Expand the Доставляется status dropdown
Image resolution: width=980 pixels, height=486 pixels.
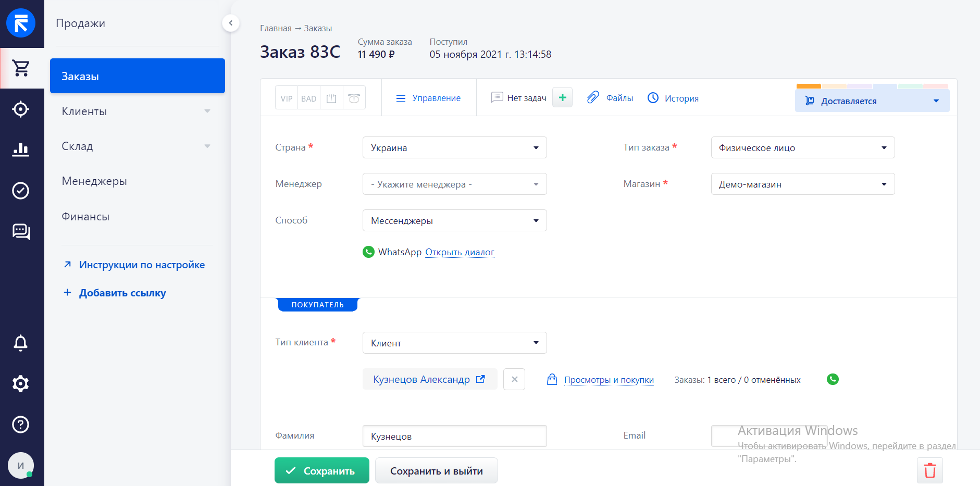(x=872, y=101)
